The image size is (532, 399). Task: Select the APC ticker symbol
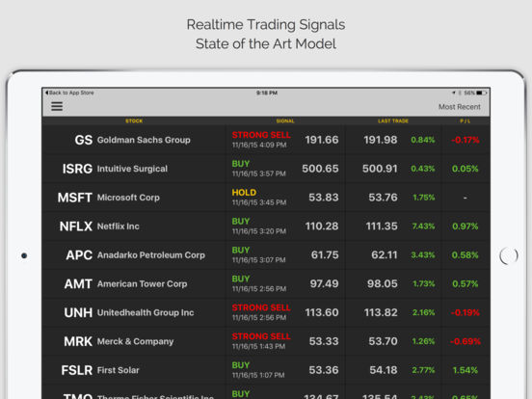79,255
